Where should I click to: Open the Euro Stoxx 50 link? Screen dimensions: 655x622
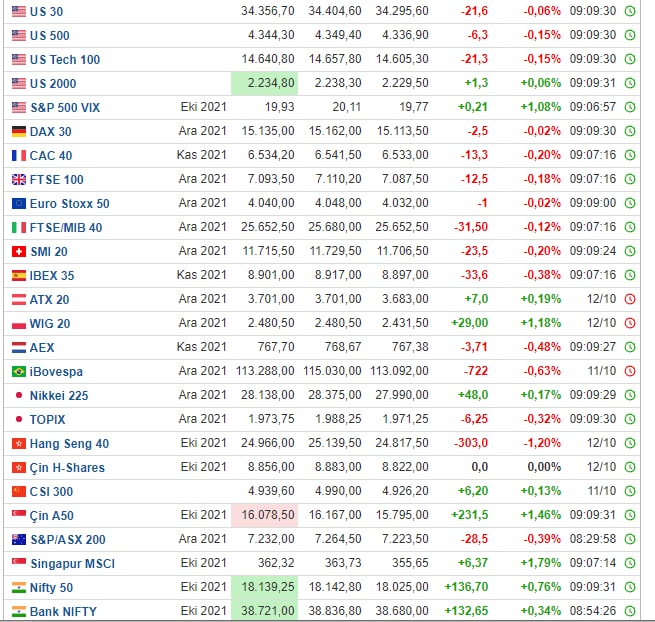tap(69, 204)
